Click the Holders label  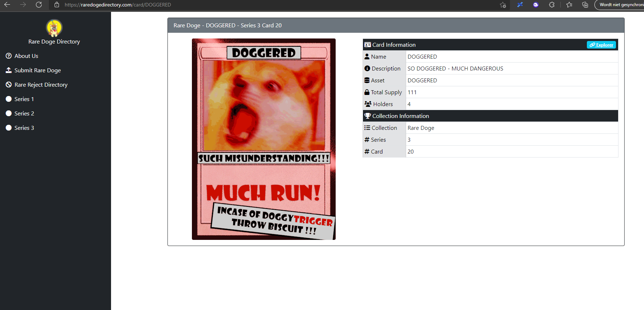click(383, 104)
